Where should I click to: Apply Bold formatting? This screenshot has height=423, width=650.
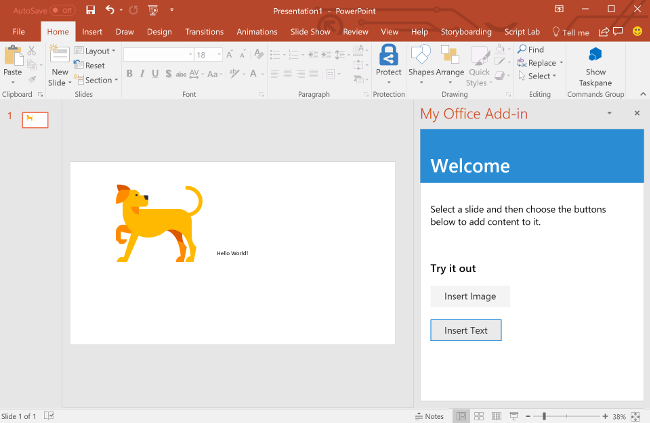click(129, 74)
